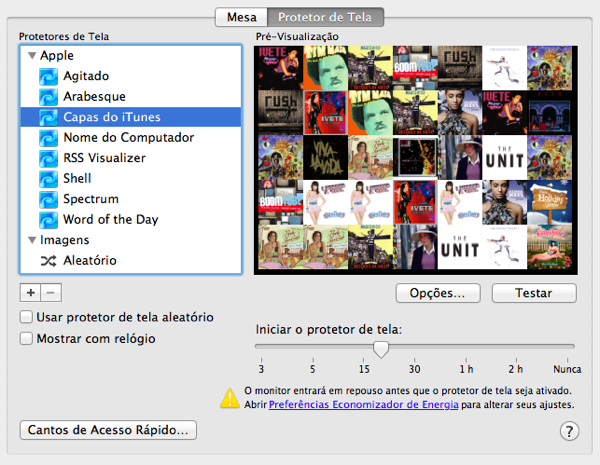Viewport: 600px width, 465px height.
Task: Select the Aleatório row
Action: click(131, 261)
